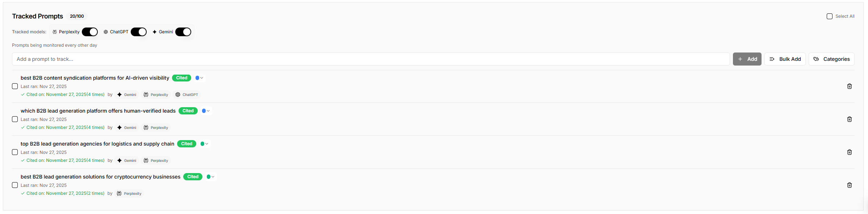Toggle the Gemini tracked model switch
Image resolution: width=868 pixels, height=214 pixels.
click(x=183, y=32)
